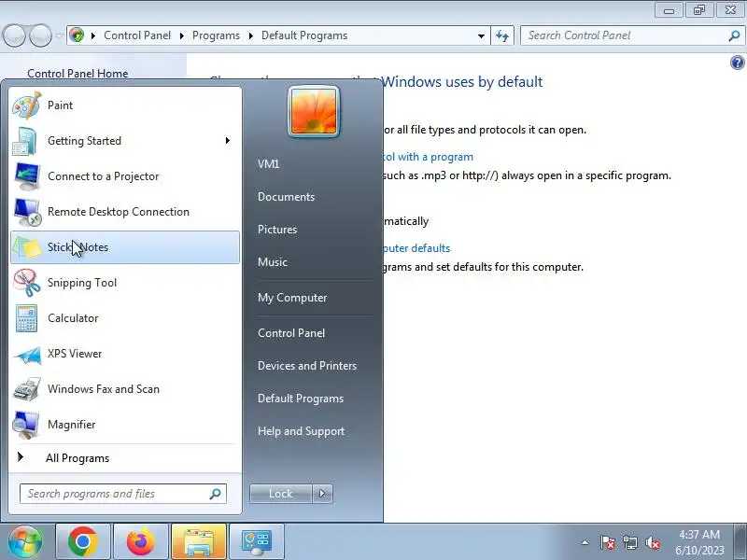This screenshot has height=560, width=747.
Task: Expand arrow after Programs breadcrumb
Action: point(250,35)
